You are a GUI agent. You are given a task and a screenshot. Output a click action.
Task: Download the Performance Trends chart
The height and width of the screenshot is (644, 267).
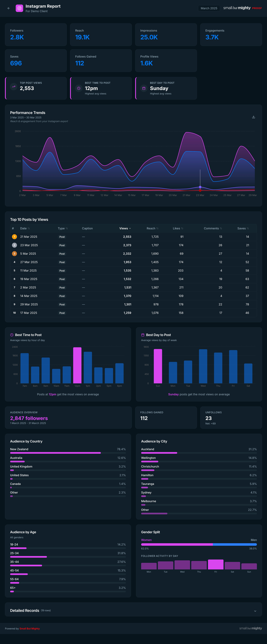(253, 117)
